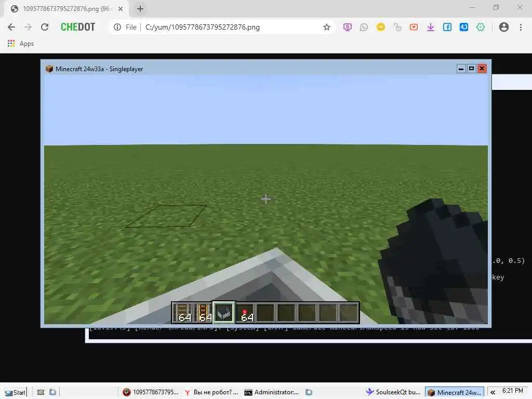Viewport: 532px width, 399px height.
Task: Switch to SoulseekQt taskbar item
Action: pyautogui.click(x=393, y=392)
